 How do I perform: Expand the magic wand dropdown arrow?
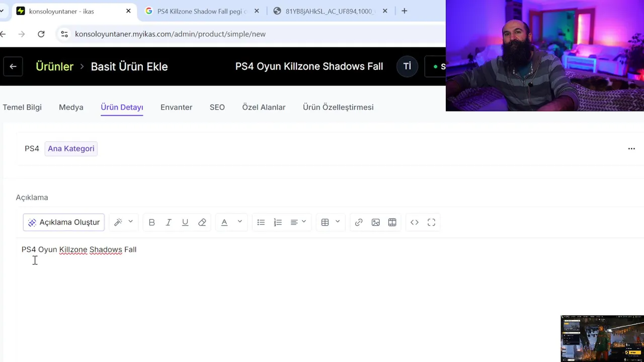click(x=130, y=222)
